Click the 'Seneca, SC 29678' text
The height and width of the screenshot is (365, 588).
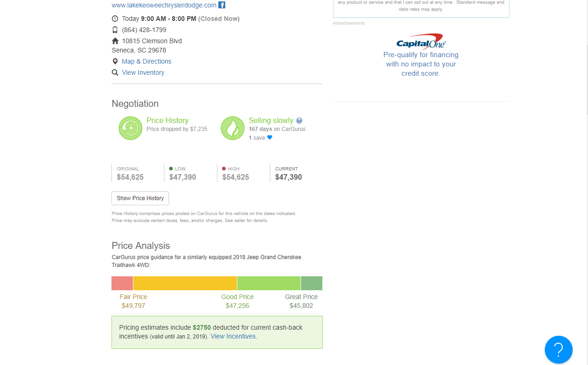tap(139, 50)
